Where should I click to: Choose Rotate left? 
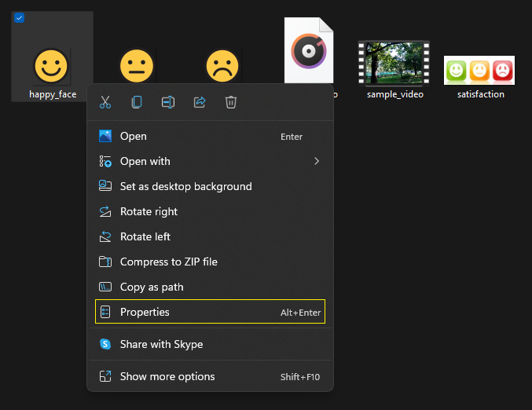210,236
